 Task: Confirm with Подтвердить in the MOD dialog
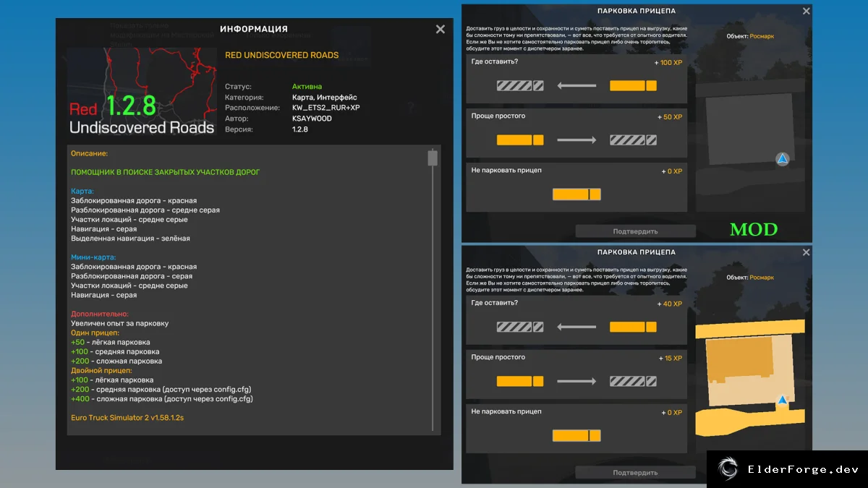click(635, 231)
